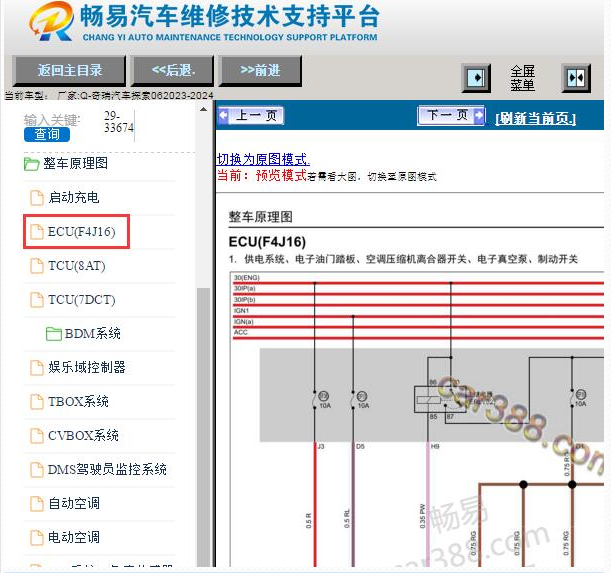
Task: Go forward with the >>前进 button
Action: (260, 71)
